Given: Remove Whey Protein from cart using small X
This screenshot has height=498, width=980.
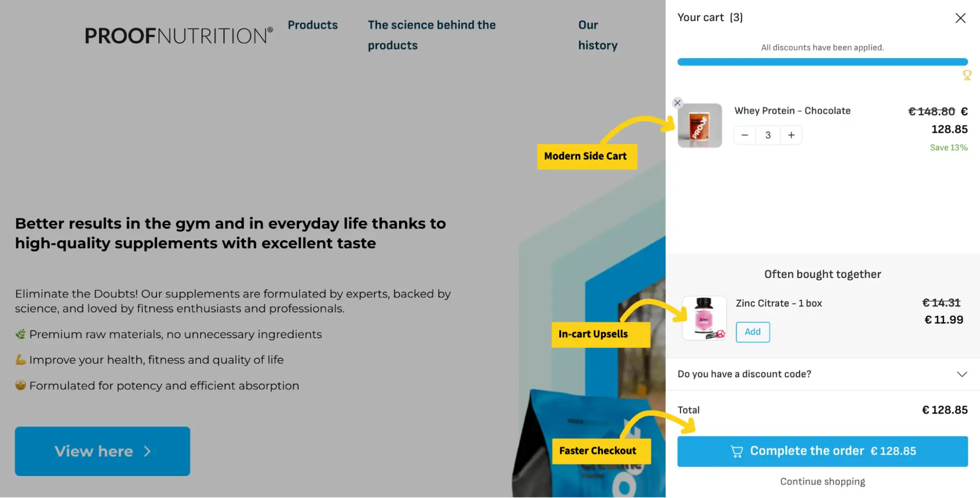Looking at the screenshot, I should (x=678, y=102).
